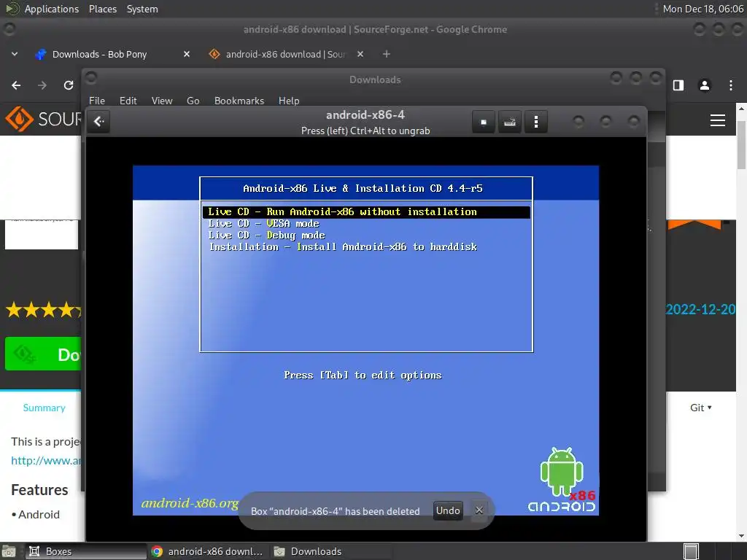This screenshot has height=560, width=747.
Task: Close the Downloads - Bob Pony tab
Action: pos(187,54)
